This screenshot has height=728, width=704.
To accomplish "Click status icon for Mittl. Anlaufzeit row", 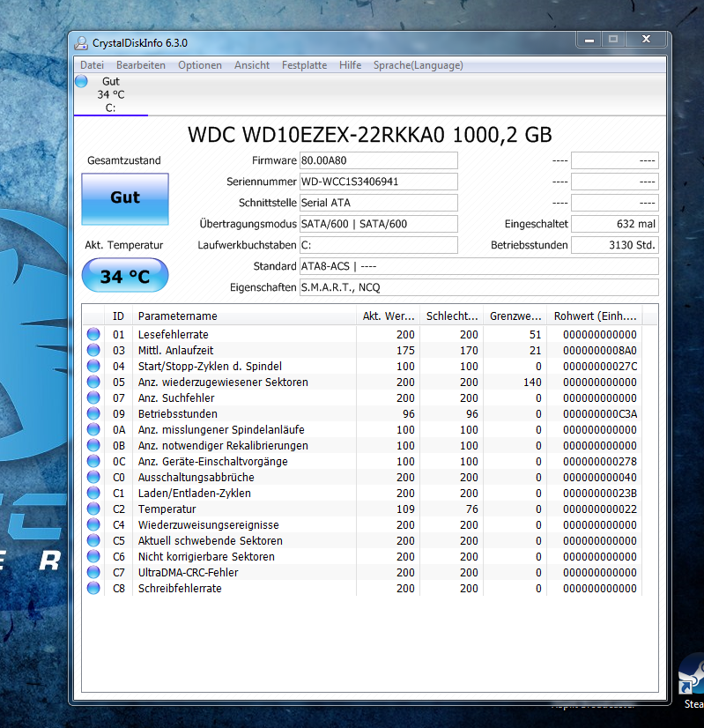I will (x=93, y=350).
